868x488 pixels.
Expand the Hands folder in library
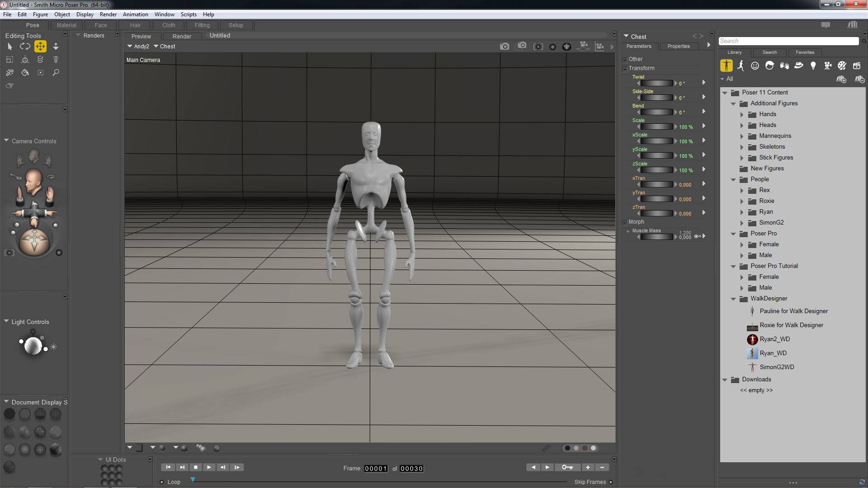click(x=742, y=114)
